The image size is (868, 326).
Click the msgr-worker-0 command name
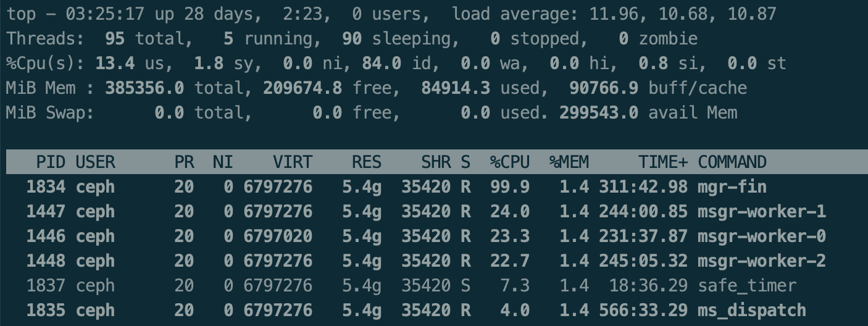pos(762,236)
